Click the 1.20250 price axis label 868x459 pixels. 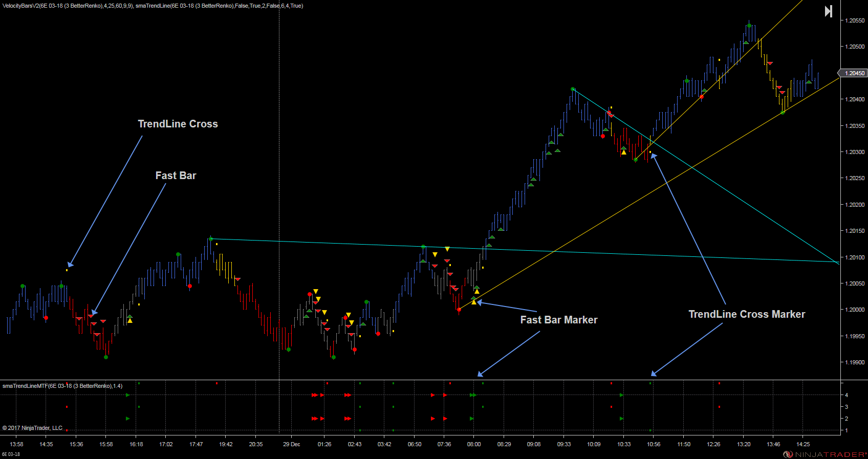[x=855, y=178]
